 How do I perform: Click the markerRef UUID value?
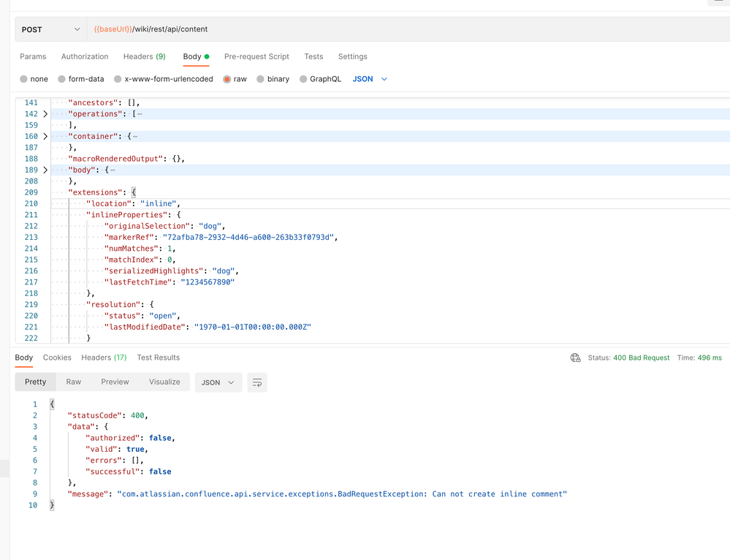point(248,237)
